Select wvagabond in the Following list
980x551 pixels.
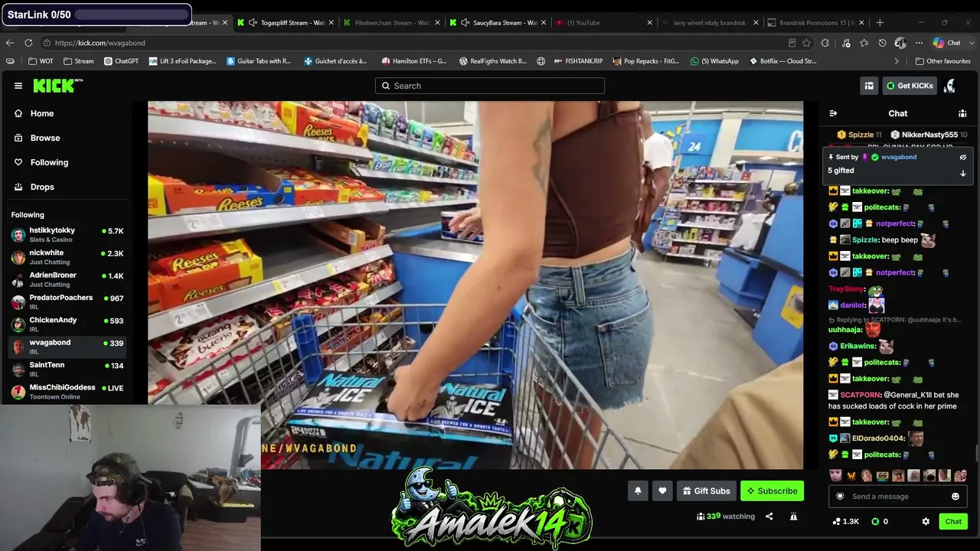(67, 347)
